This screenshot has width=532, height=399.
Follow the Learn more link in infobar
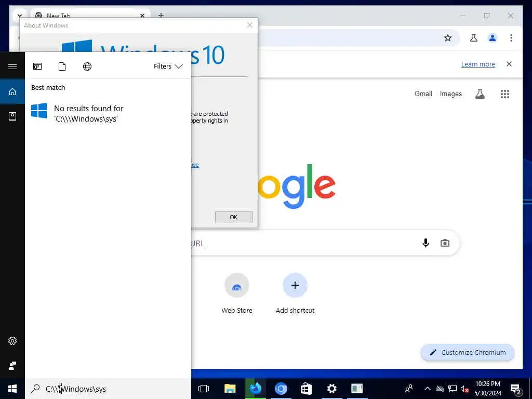coord(478,64)
